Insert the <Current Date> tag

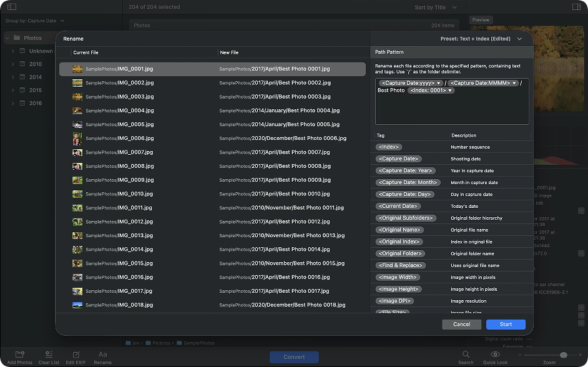click(x=398, y=206)
